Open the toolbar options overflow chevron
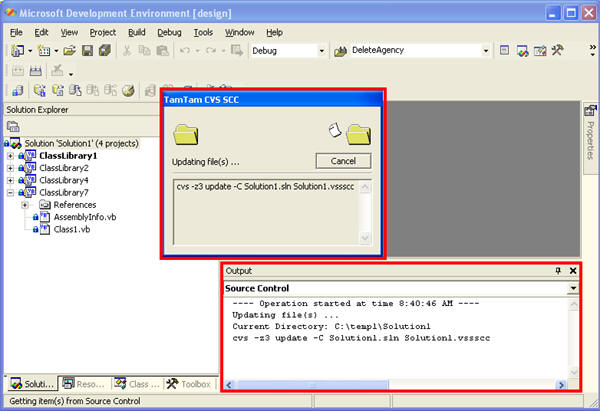 (x=593, y=50)
